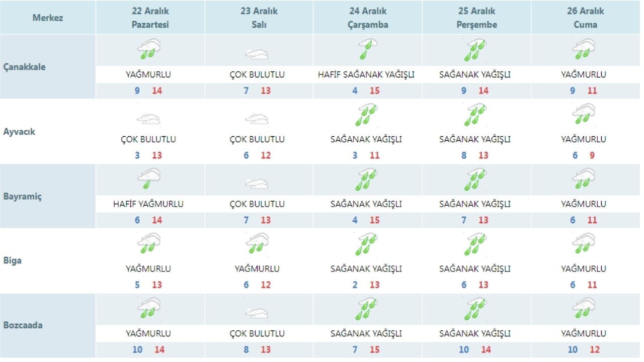Screen dimensions: 644x362
Task: Select the 24 Aralık Çarşamba column header
Action: [368, 18]
